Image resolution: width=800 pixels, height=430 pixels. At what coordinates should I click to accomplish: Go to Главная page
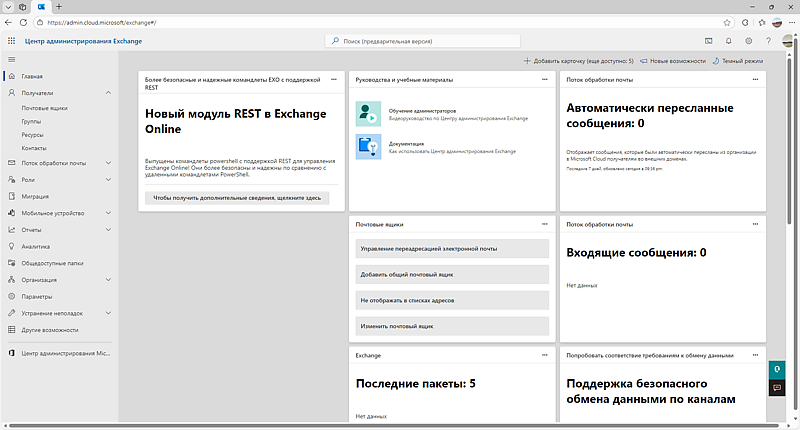coord(32,76)
